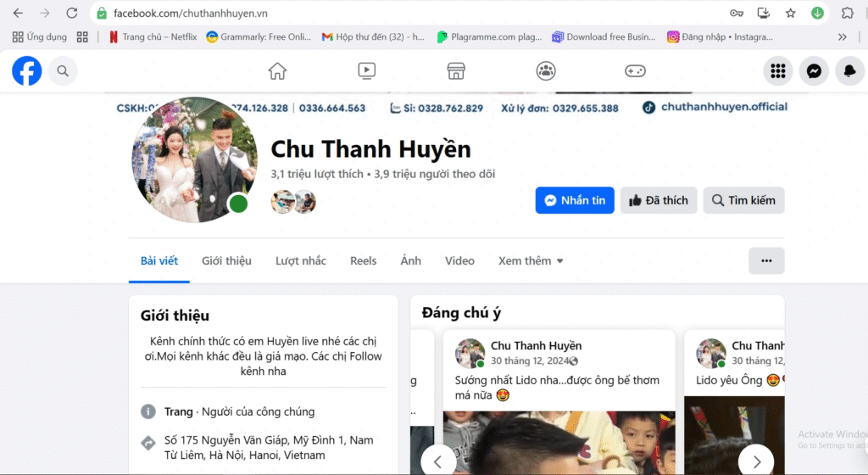Toggle the 'Đã thích' like button
This screenshot has height=475, width=868.
click(x=659, y=200)
